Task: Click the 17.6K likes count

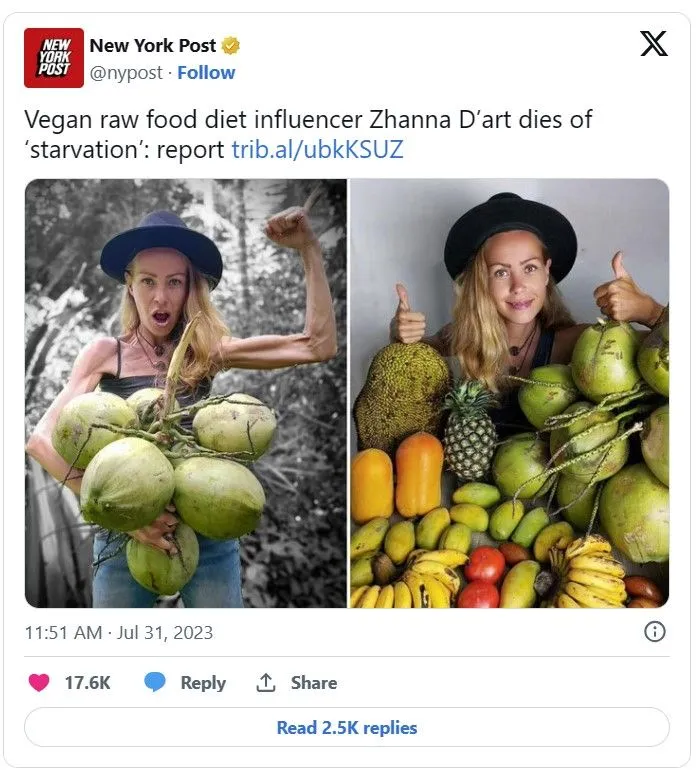Action: point(88,683)
